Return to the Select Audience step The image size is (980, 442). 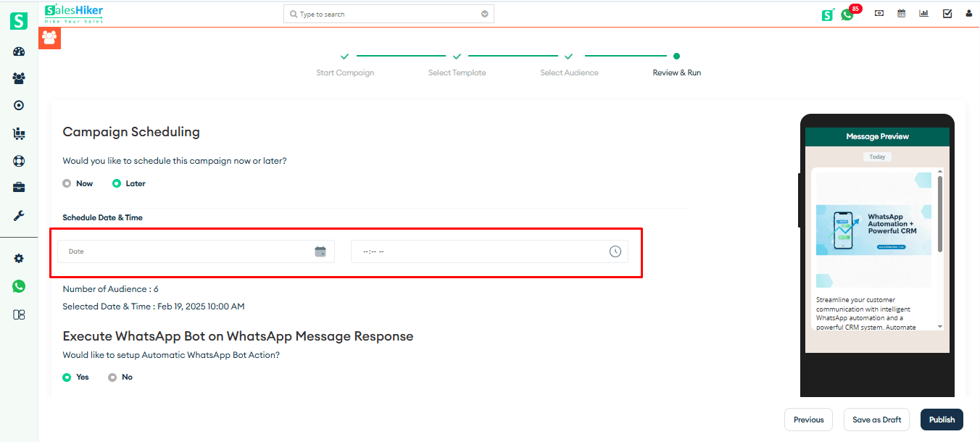click(569, 72)
